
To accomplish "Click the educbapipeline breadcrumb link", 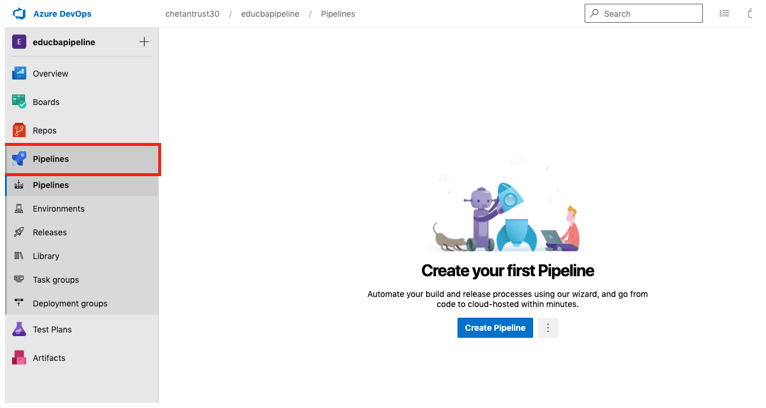I will point(269,14).
